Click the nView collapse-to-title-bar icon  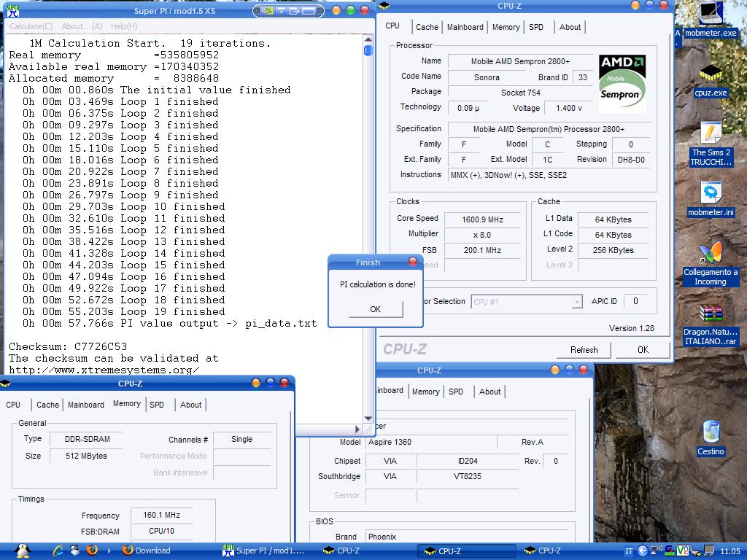point(282,10)
